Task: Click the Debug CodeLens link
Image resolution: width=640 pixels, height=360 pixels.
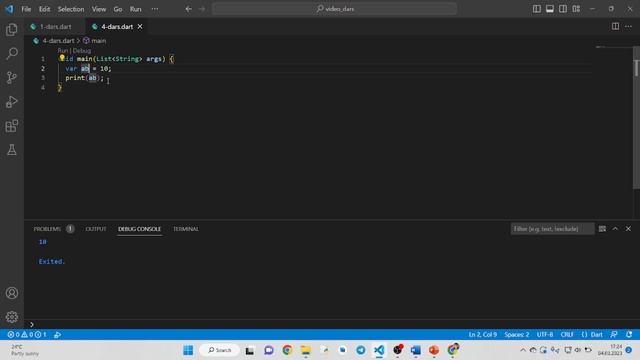Action: tap(82, 51)
